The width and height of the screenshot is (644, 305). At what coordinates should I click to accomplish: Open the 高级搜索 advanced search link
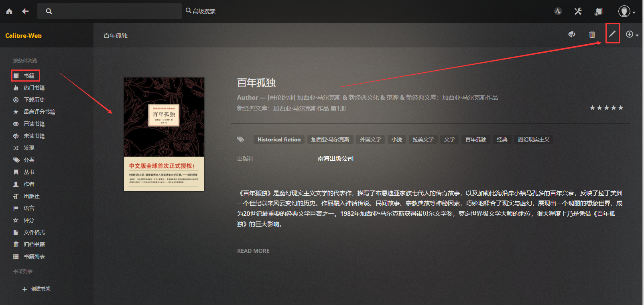[201, 11]
